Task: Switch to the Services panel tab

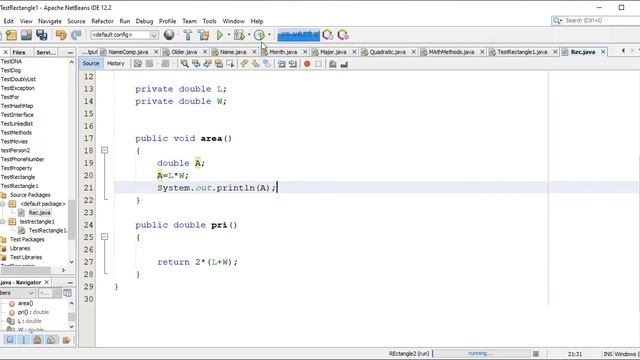Action: (46, 53)
